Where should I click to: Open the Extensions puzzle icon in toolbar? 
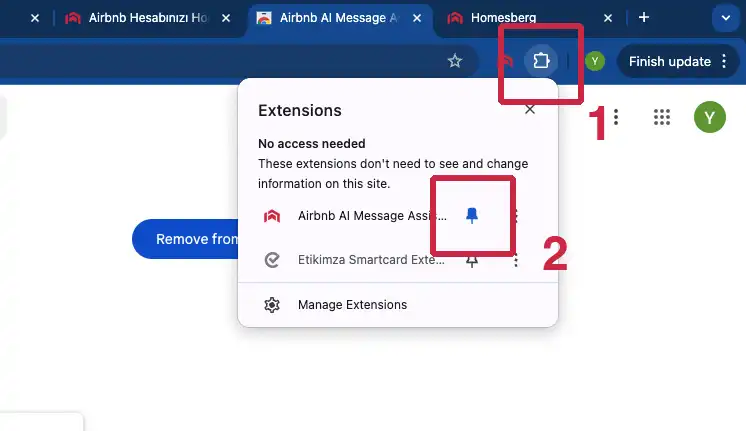541,61
